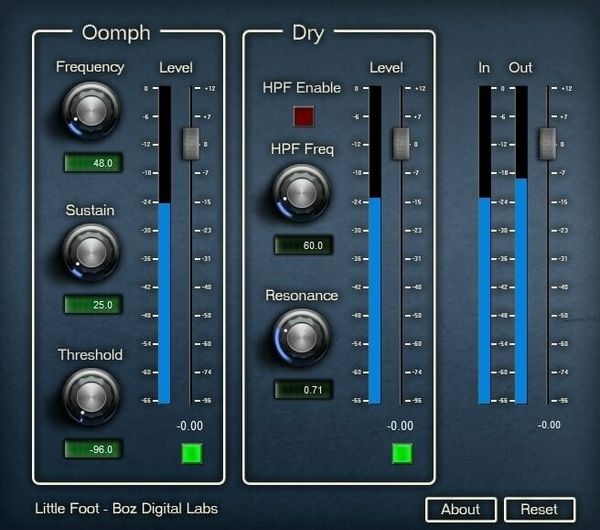Click the Oomph Threshold knob
Image resolution: width=600 pixels, height=530 pixels.
(x=90, y=395)
